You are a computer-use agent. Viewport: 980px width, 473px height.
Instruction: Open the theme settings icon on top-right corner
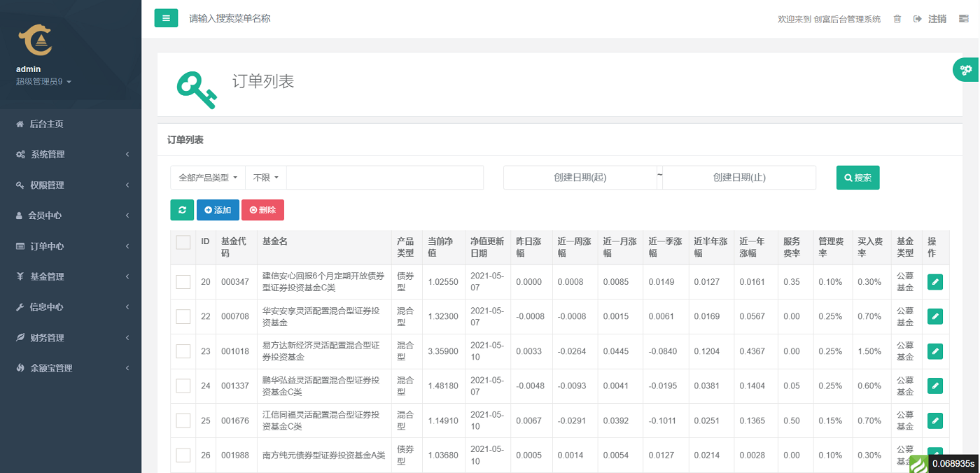(963, 19)
